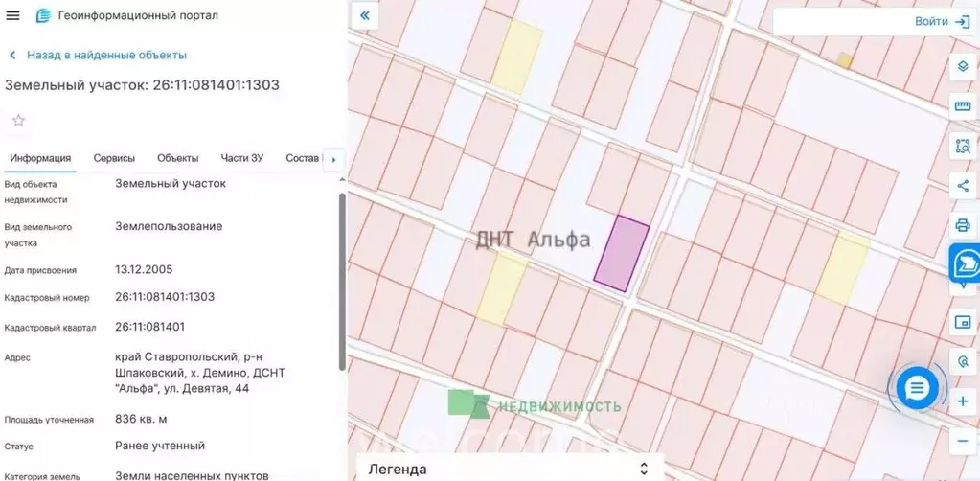Click the highlighted purple parcel on map

pyautogui.click(x=622, y=253)
